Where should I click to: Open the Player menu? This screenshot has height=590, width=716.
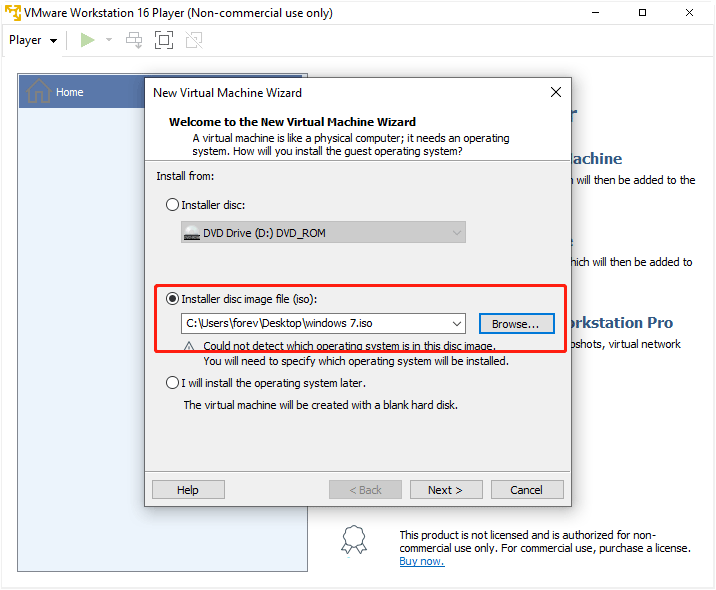(33, 40)
